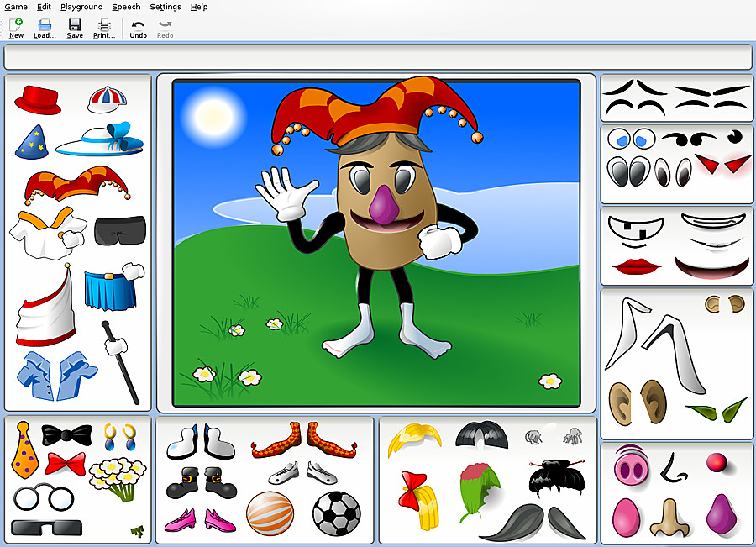Select the black bun hair with sticks
The width and height of the screenshot is (756, 547).
[557, 478]
